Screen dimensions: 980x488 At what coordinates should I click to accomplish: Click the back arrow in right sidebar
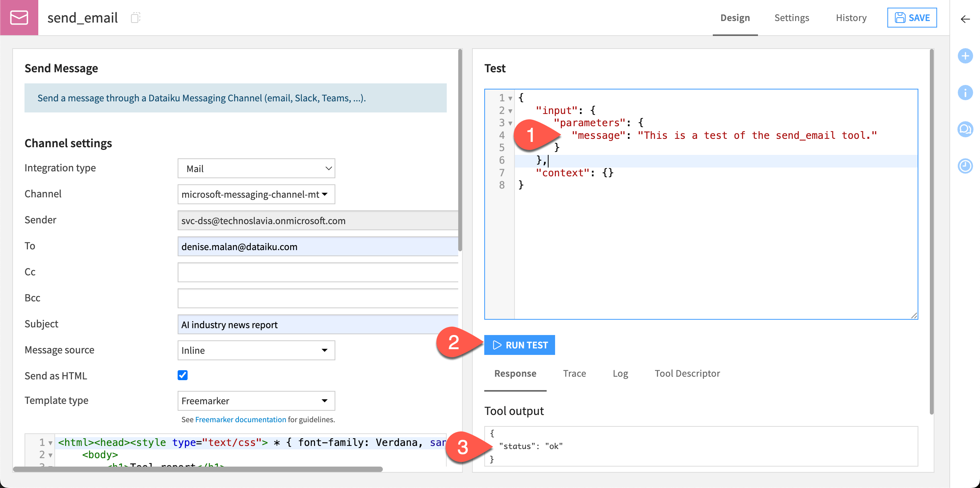coord(965,19)
